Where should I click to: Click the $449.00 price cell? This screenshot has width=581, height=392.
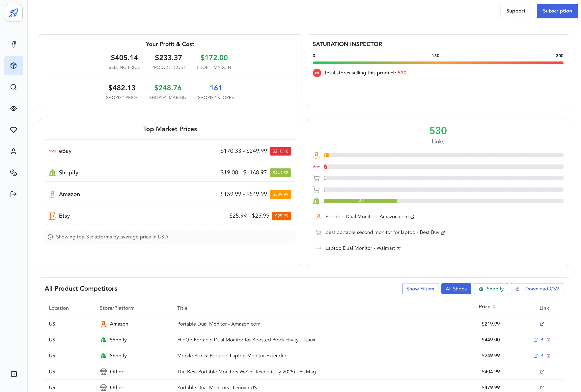pyautogui.click(x=490, y=340)
